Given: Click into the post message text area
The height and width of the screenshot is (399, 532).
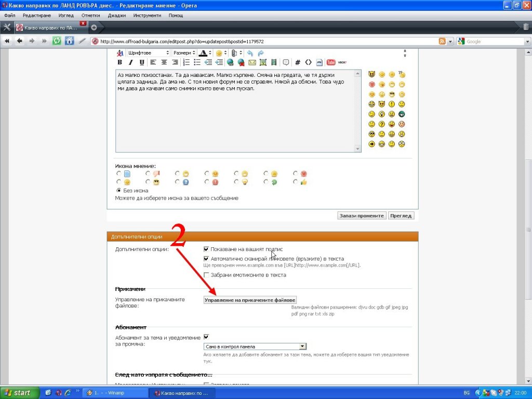Looking at the screenshot, I should pos(235,111).
